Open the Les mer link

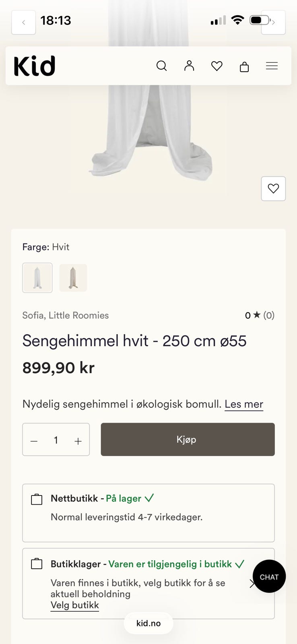[x=244, y=404]
